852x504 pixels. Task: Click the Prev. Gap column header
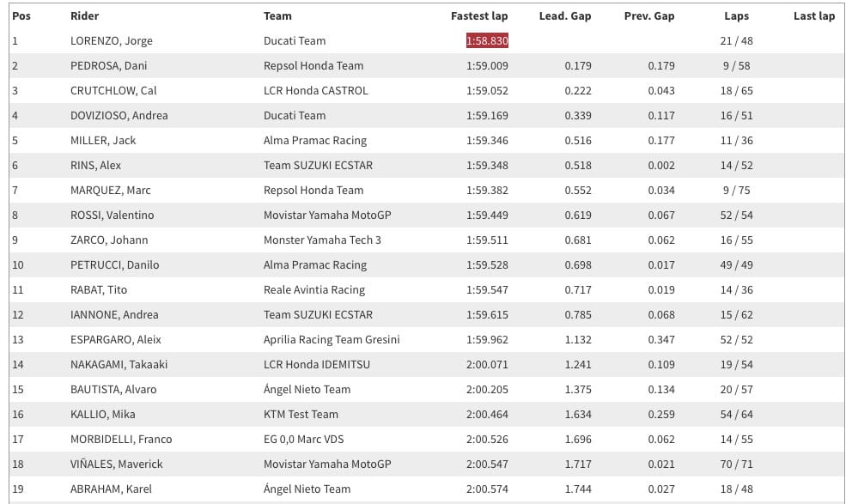(x=649, y=16)
